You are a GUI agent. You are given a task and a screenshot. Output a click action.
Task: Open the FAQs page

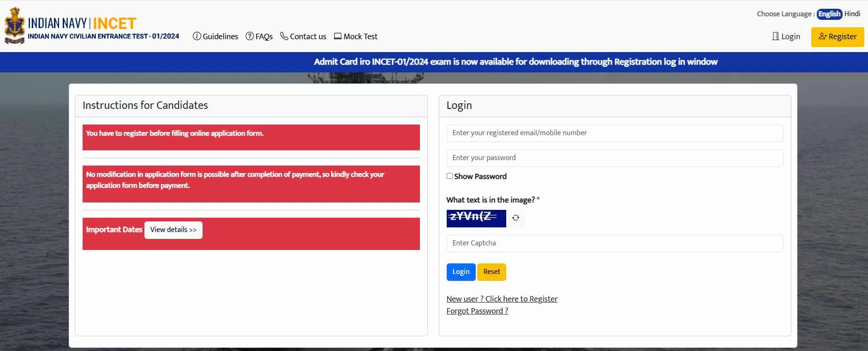pyautogui.click(x=259, y=36)
